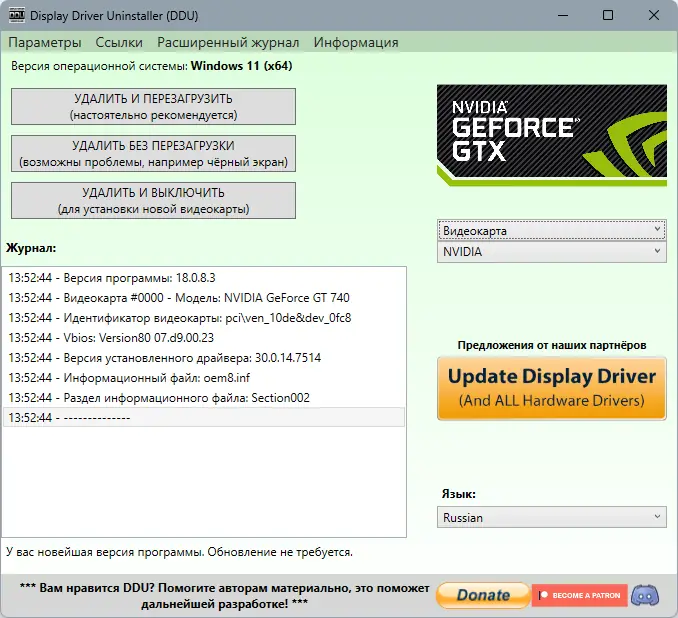Click УДАЛИТЬ И ПЕРЕЗАГРУЗИТЬ button
The height and width of the screenshot is (618, 678).
click(x=153, y=107)
